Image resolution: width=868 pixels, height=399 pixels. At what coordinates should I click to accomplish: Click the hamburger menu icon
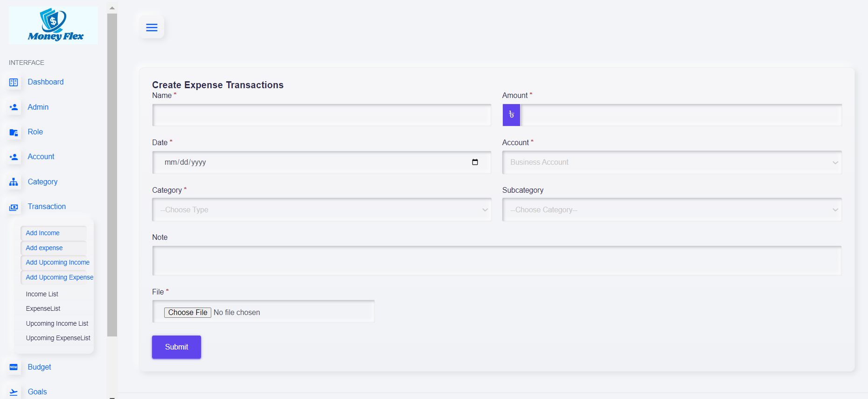(152, 28)
